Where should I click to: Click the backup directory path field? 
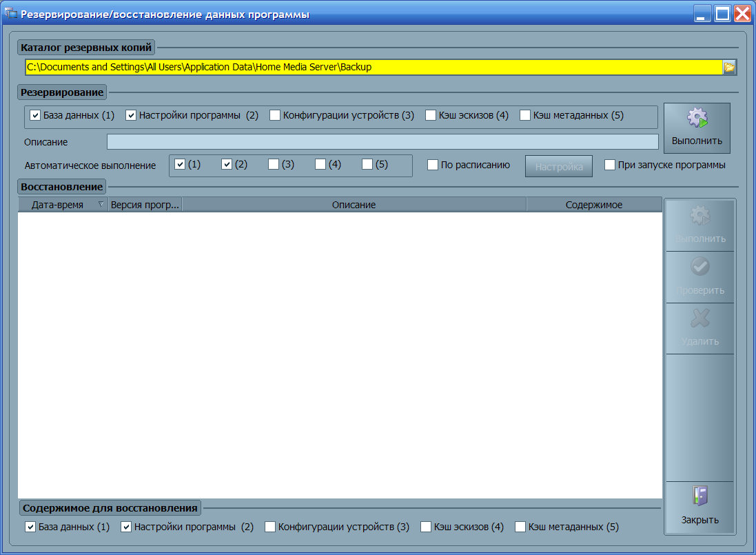click(372, 68)
